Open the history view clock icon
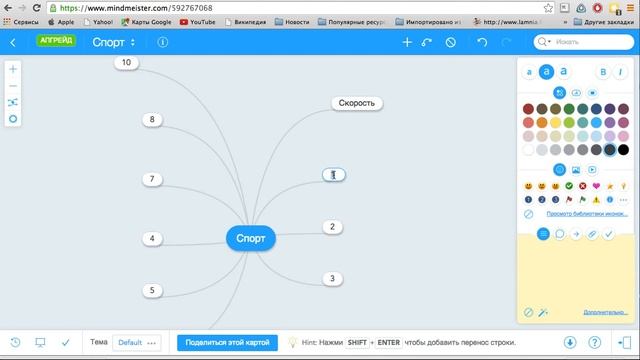The image size is (640, 360). (15, 342)
